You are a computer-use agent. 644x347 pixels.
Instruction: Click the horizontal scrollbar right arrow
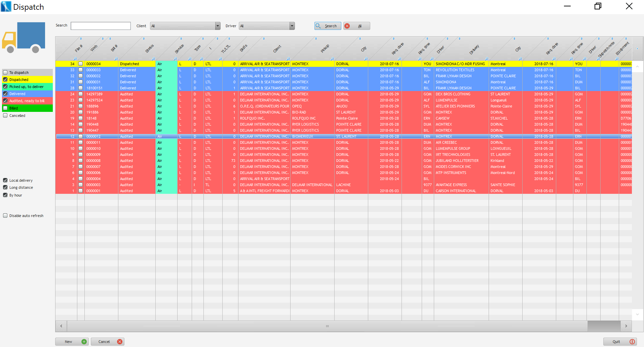pyautogui.click(x=626, y=326)
